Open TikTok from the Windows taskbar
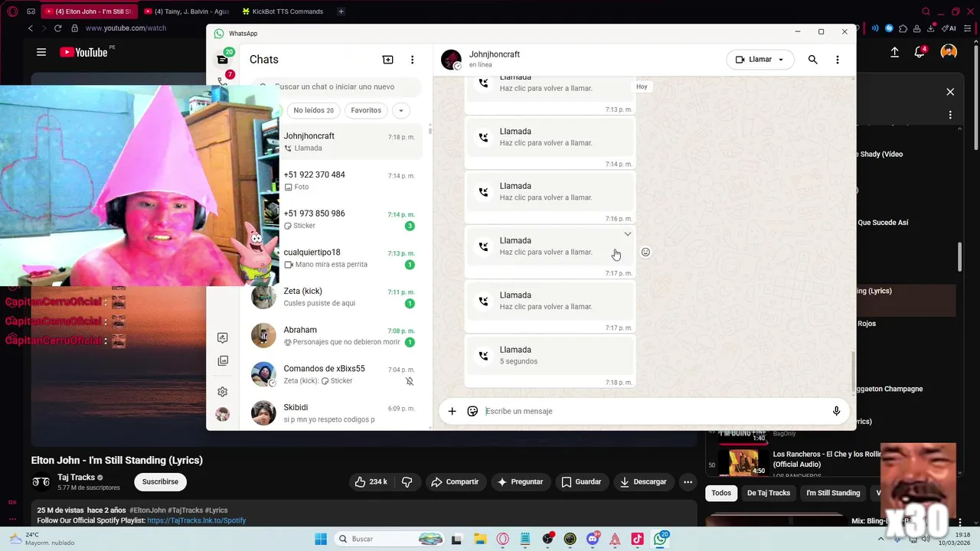980x551 pixels. (x=637, y=539)
